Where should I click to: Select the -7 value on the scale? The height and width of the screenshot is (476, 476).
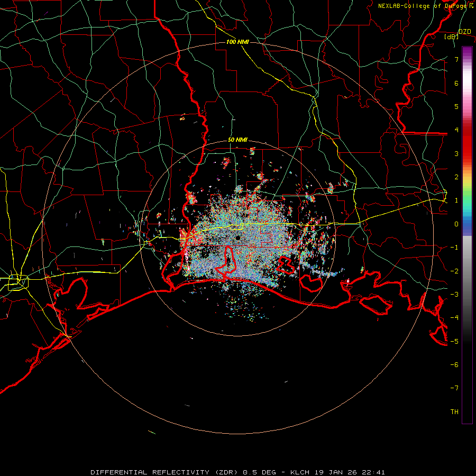[x=454, y=388]
